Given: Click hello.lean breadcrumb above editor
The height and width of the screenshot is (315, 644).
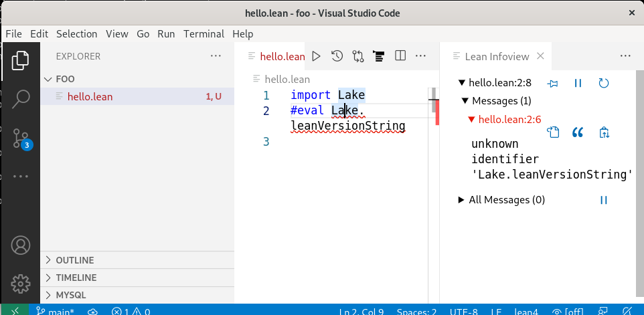Looking at the screenshot, I should (x=287, y=79).
